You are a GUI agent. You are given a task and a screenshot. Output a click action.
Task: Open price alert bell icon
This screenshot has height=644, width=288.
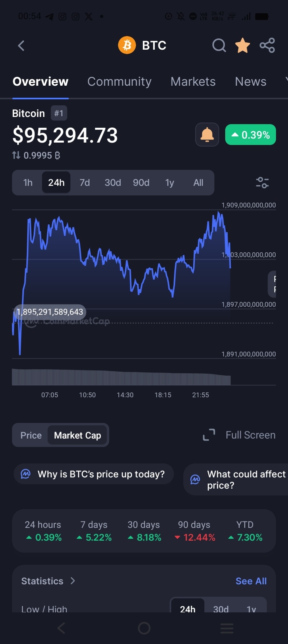pos(207,135)
